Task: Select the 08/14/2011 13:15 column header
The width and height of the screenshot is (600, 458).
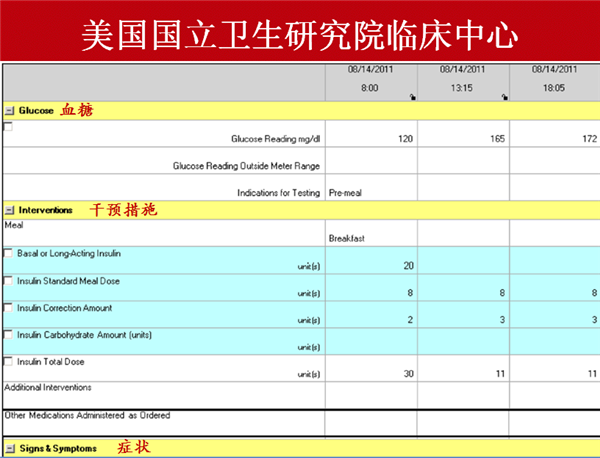Action: (463, 82)
